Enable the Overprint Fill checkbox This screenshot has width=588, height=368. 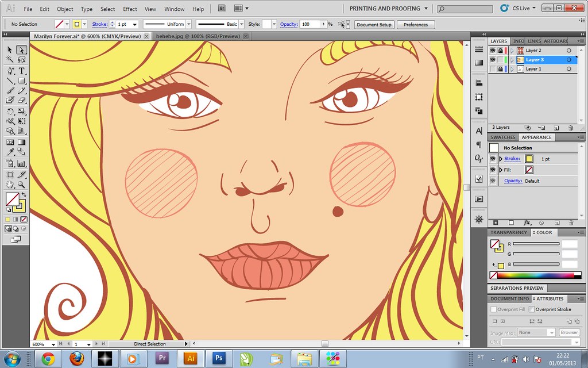tap(493, 309)
